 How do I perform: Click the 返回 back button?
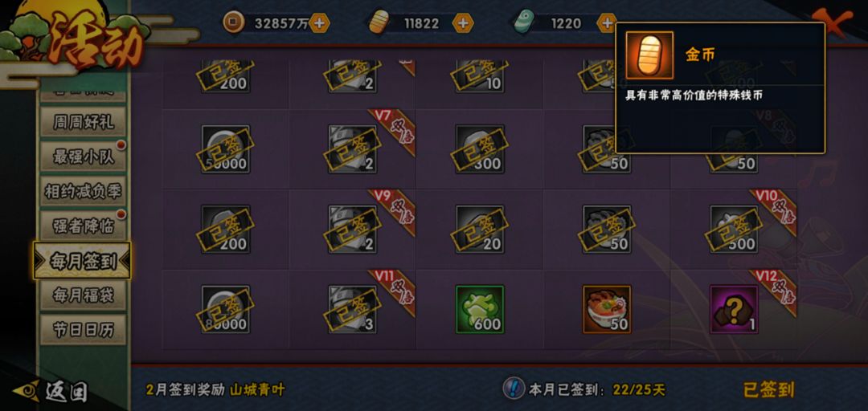51,392
